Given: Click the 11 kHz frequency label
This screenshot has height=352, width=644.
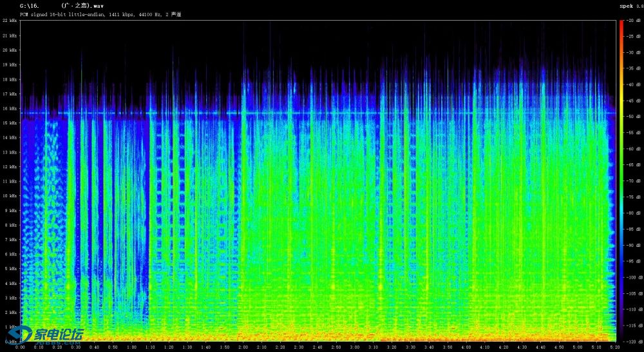Looking at the screenshot, I should (x=9, y=181).
